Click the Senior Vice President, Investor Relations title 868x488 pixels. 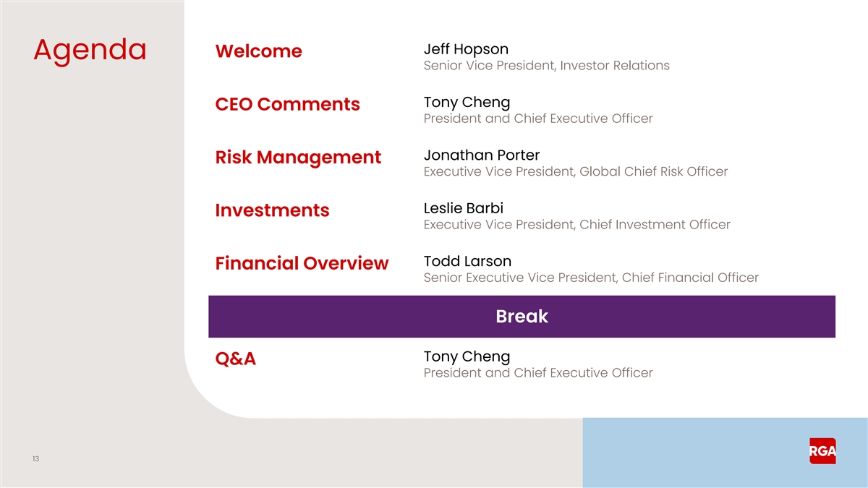point(546,66)
